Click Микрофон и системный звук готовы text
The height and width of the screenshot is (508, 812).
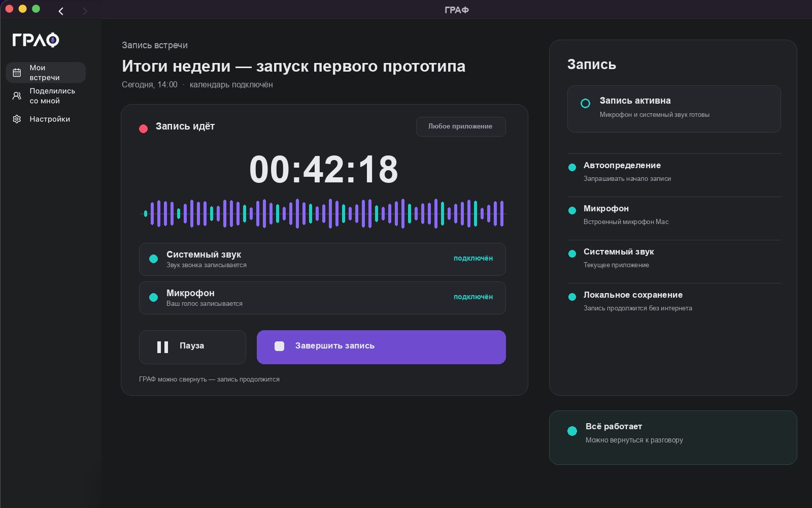[655, 114]
